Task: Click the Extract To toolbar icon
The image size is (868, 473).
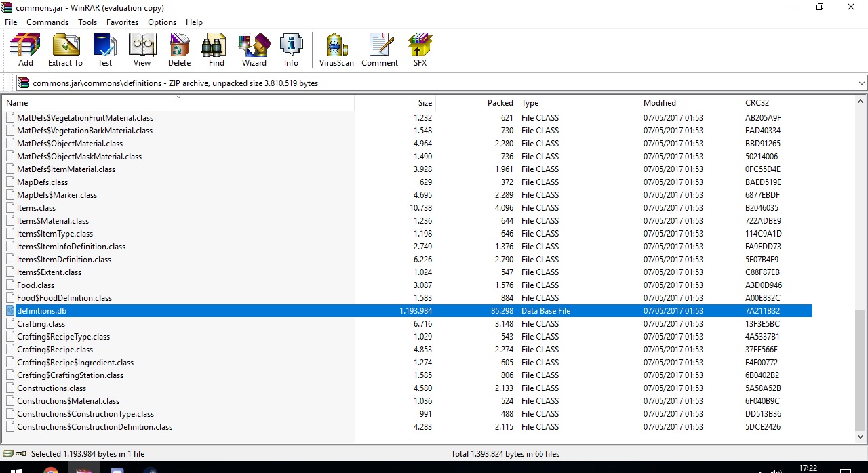Action: click(65, 50)
